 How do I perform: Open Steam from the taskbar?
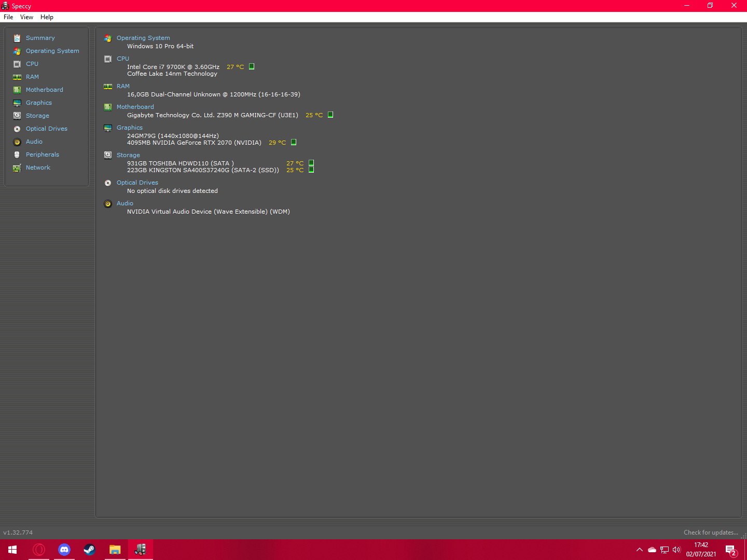click(x=89, y=550)
